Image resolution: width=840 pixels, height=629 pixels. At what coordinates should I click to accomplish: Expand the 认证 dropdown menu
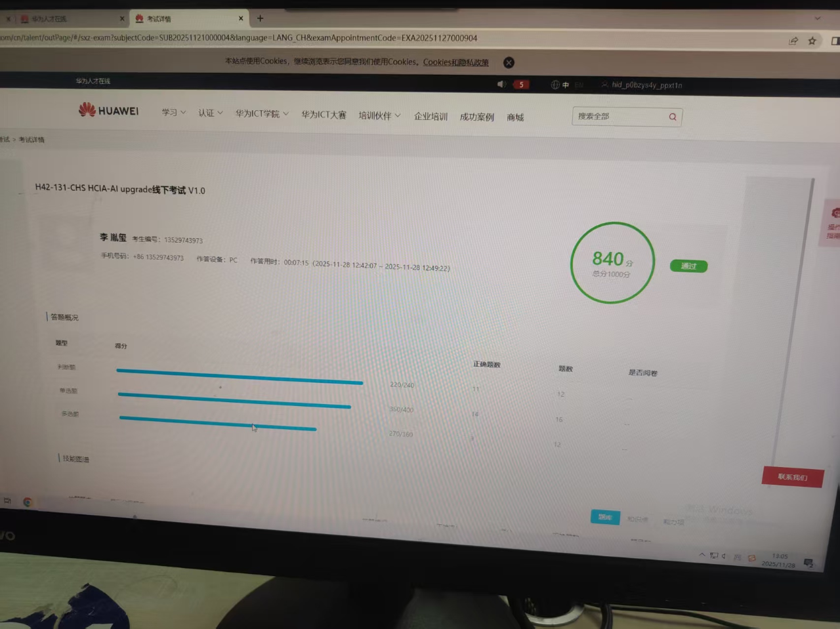210,113
